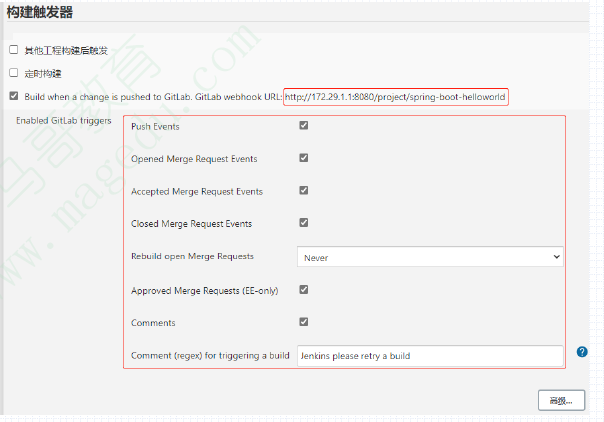This screenshot has width=604, height=422.
Task: Click the Enabled GitLab triggers label
Action: pos(64,121)
